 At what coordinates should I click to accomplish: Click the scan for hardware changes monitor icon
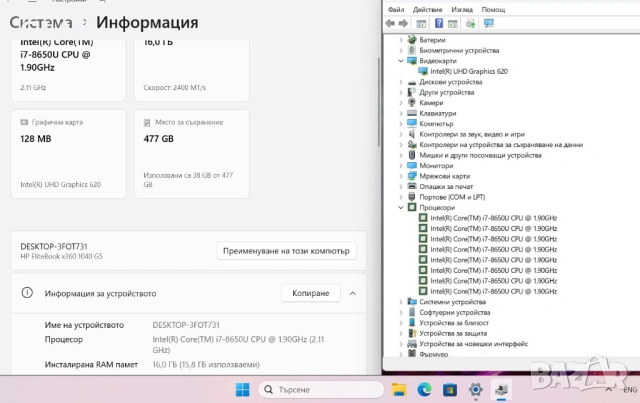point(489,23)
